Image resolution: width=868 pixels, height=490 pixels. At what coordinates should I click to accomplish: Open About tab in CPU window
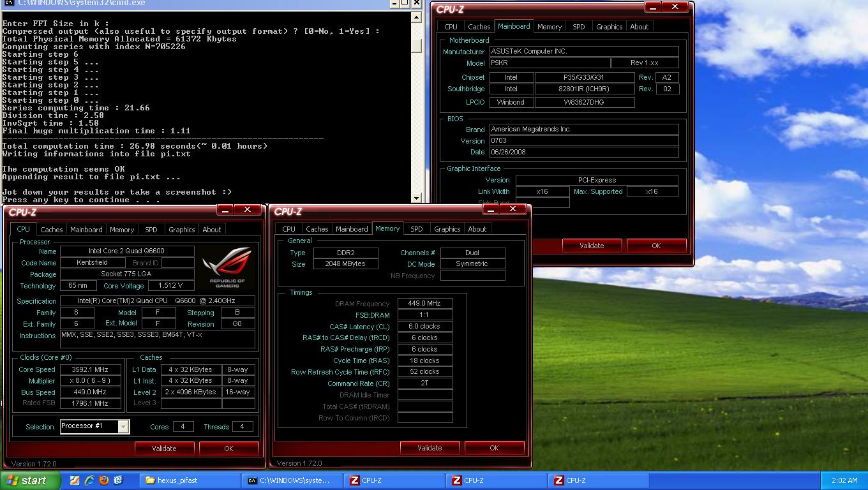click(x=212, y=230)
